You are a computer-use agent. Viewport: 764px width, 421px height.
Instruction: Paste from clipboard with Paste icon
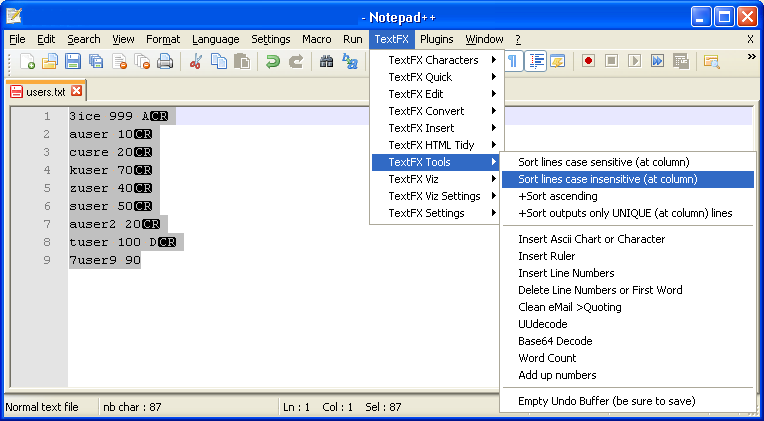coord(242,61)
